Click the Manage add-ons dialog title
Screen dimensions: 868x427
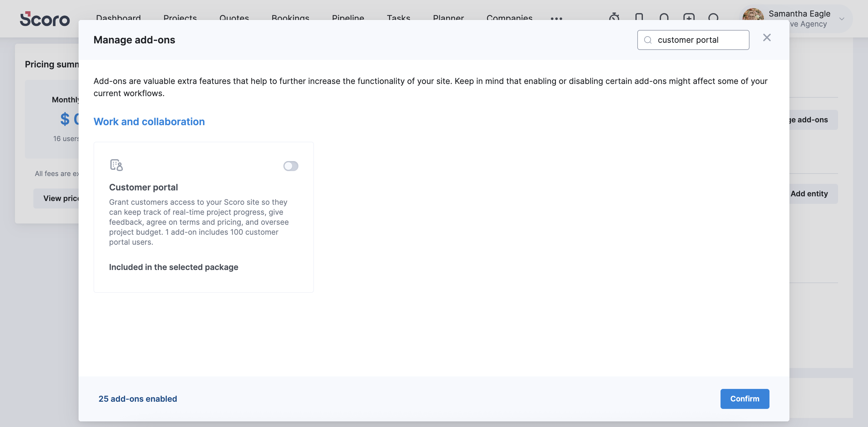[x=134, y=40]
